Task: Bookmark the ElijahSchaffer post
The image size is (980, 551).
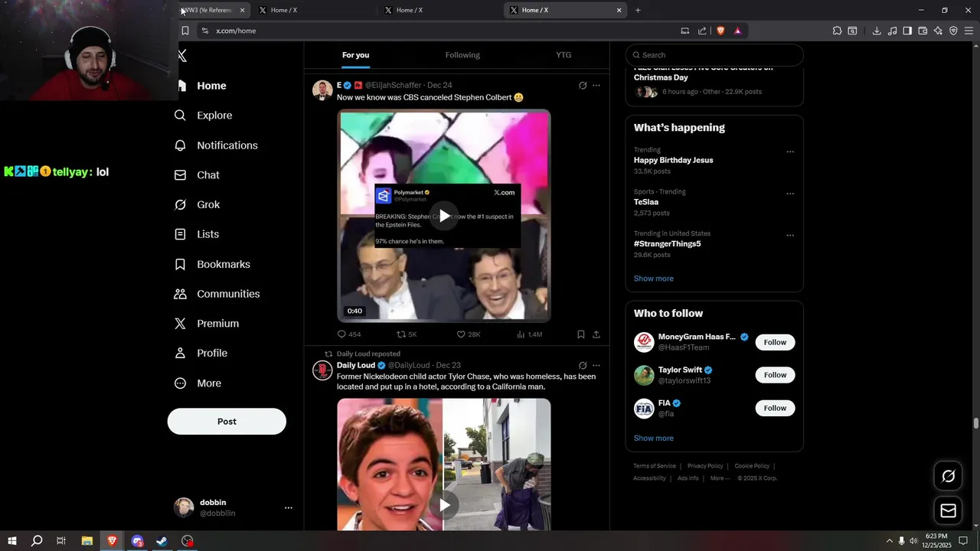Action: (581, 334)
